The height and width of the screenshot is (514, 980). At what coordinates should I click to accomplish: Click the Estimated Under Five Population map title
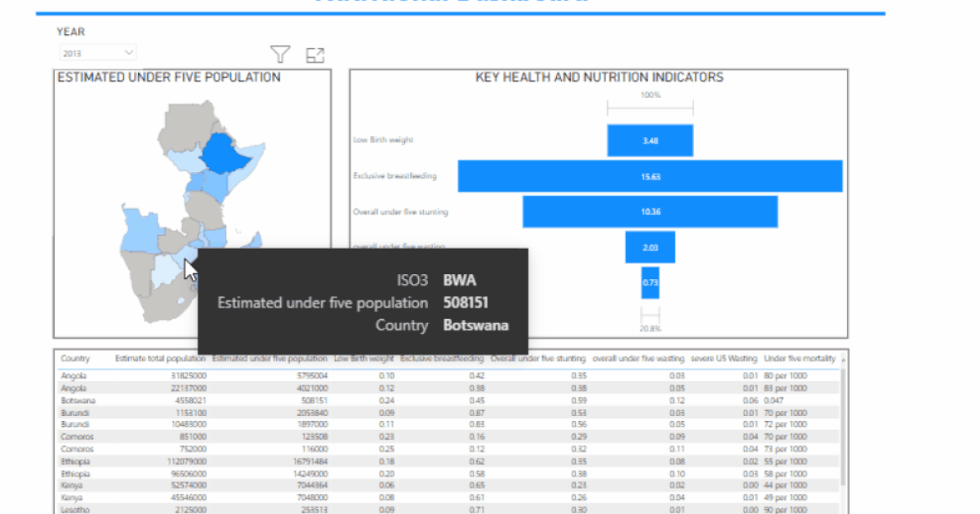pyautogui.click(x=169, y=78)
